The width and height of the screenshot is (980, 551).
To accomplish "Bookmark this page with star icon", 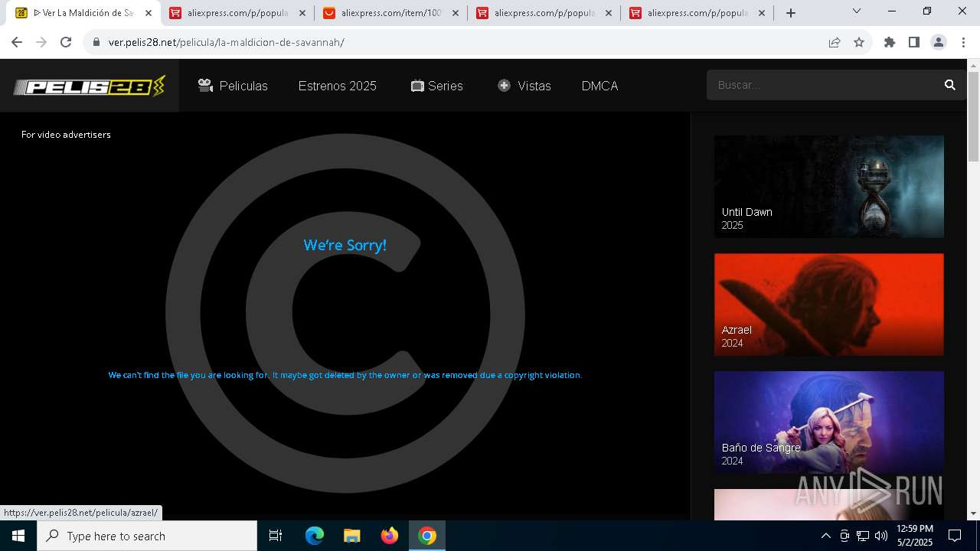I will click(859, 42).
